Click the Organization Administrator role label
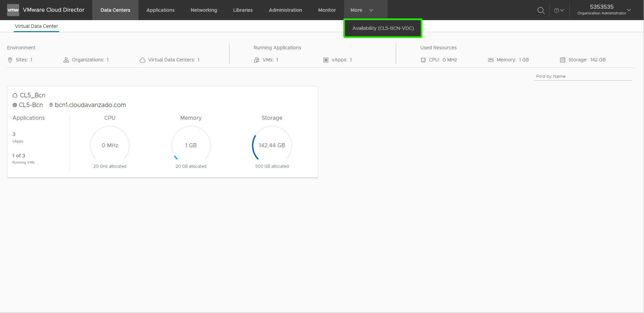The height and width of the screenshot is (313, 644). click(x=602, y=13)
